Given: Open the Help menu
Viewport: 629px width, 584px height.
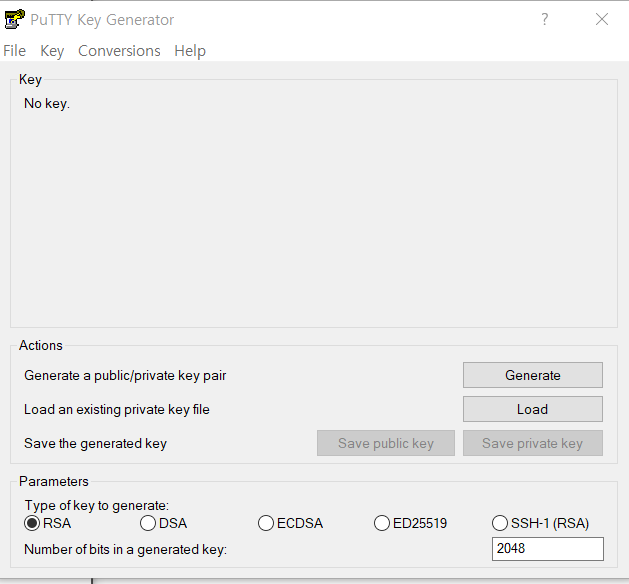Looking at the screenshot, I should [190, 51].
